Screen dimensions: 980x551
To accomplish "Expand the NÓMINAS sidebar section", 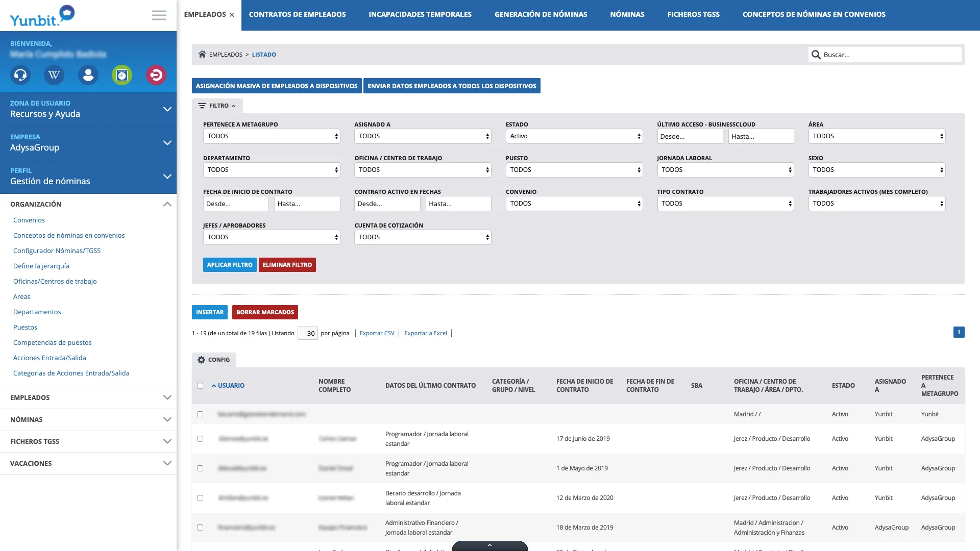I will pos(88,419).
